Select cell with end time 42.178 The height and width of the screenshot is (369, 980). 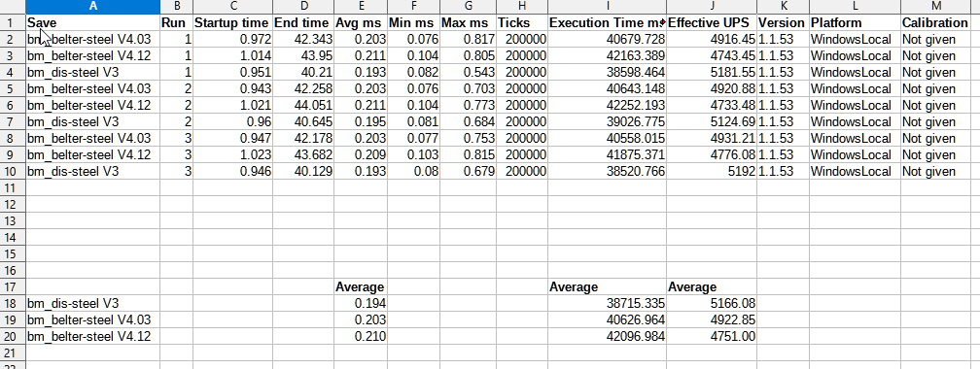(x=303, y=138)
